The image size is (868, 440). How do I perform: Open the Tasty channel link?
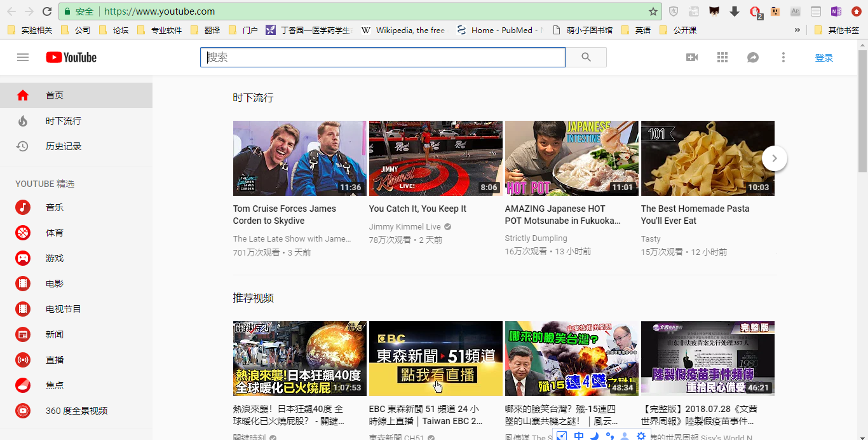(651, 239)
